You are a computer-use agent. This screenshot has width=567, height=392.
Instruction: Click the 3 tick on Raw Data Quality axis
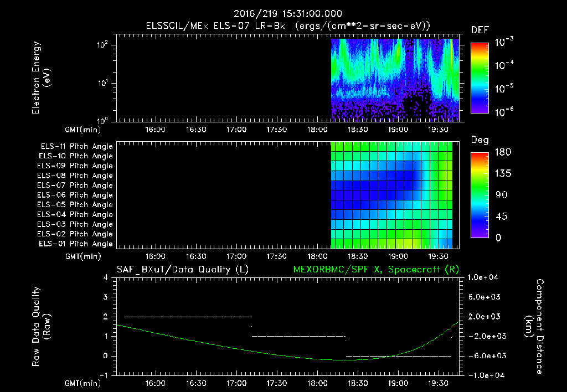point(106,297)
